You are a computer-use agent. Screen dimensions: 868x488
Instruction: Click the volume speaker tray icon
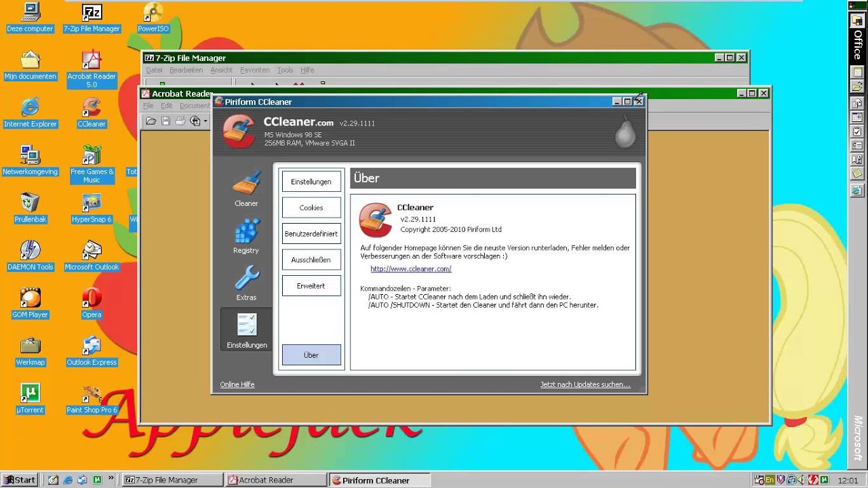802,480
